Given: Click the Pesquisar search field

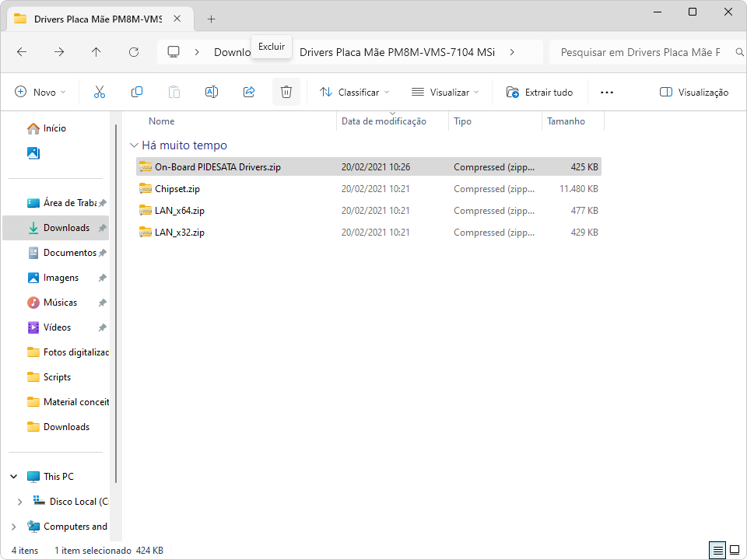Looking at the screenshot, I should tap(640, 52).
